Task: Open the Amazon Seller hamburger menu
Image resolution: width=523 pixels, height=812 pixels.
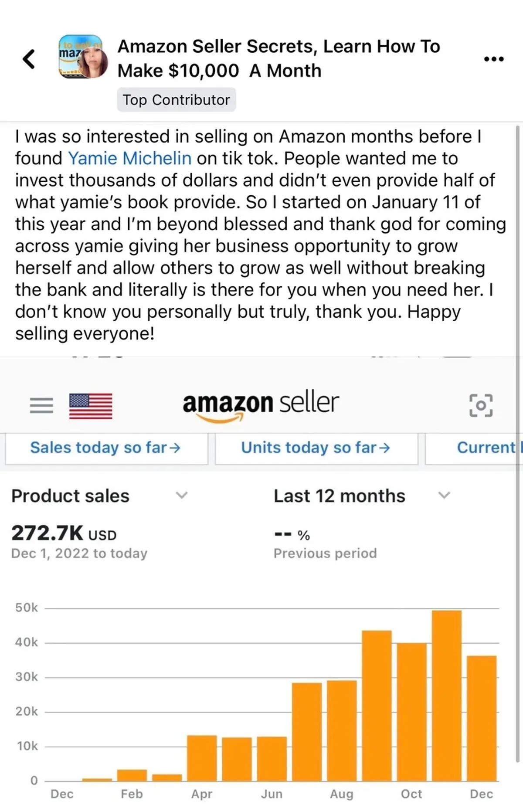Action: 41,405
